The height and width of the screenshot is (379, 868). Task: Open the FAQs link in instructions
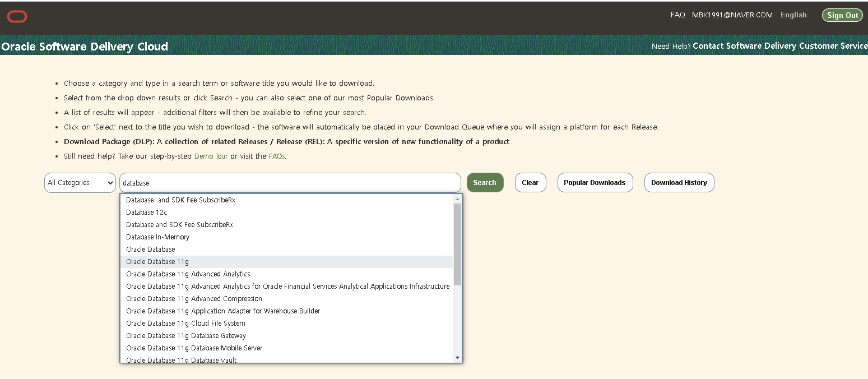[277, 156]
